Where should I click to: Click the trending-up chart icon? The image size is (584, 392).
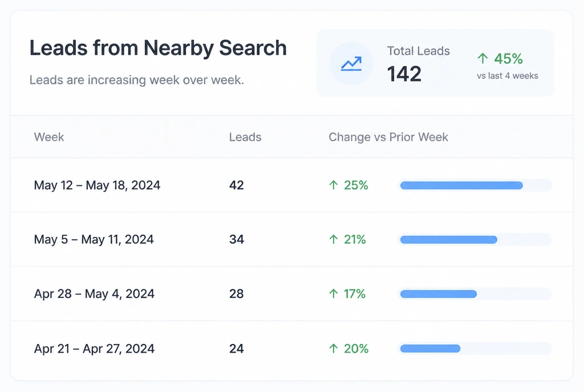tap(351, 64)
